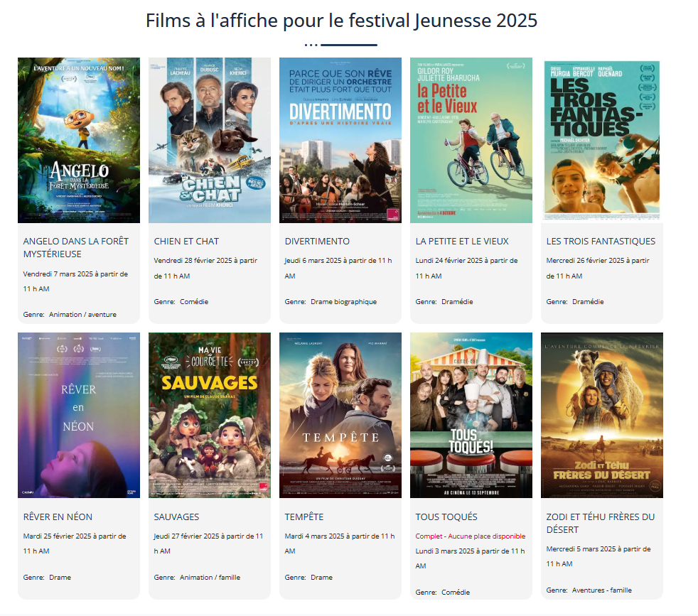Screen dimensions: 698x616
Task: Open the Rêver en néon poster
Action: pyautogui.click(x=79, y=415)
